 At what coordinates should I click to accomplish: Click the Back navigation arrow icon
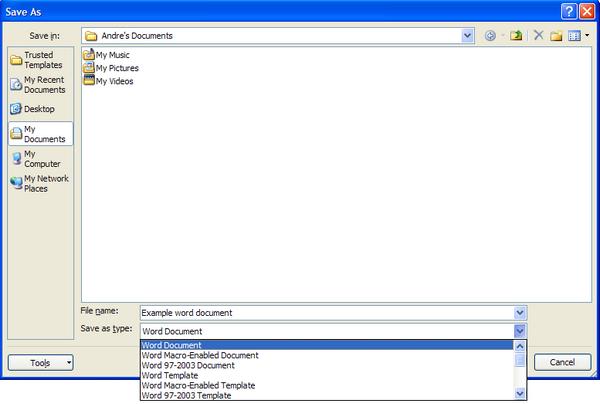point(490,36)
